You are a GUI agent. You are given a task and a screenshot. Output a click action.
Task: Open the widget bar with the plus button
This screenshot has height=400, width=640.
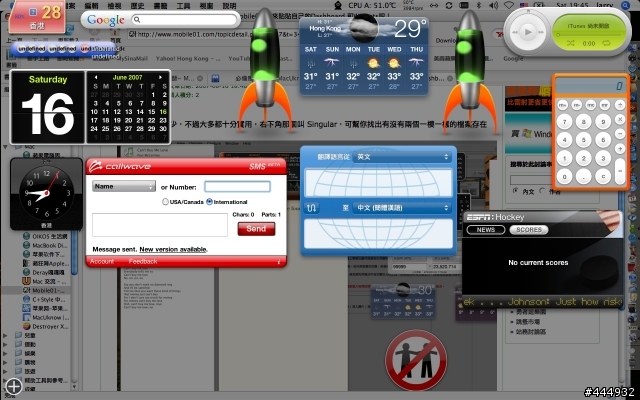click(x=13, y=386)
